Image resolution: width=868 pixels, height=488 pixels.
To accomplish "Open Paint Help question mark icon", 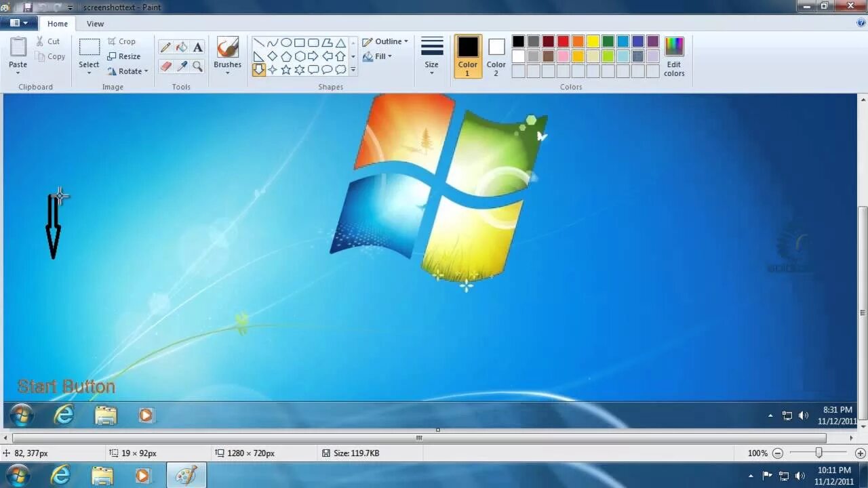I will 861,22.
